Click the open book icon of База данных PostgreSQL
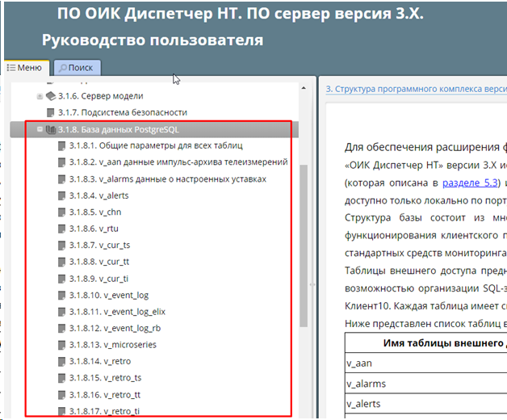Screen dimensions: 507x420 (51, 129)
